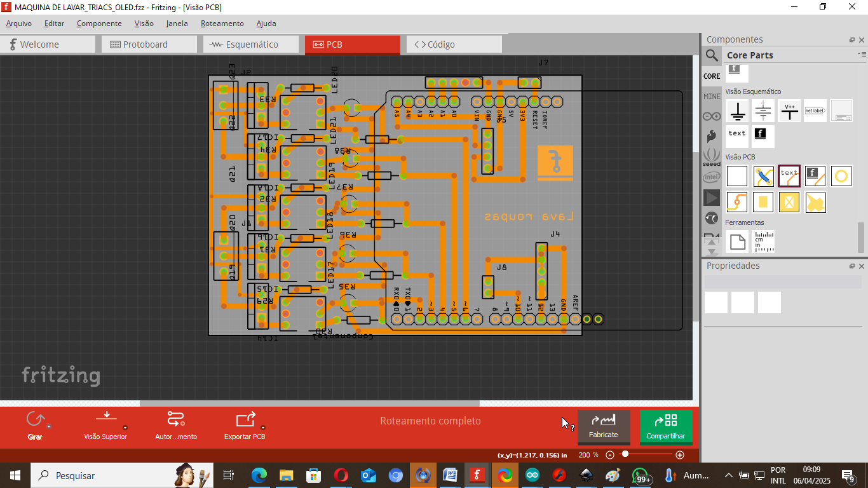This screenshot has height=488, width=868.
Task: Pick the ruler tool under Ferramentas
Action: [x=763, y=241]
